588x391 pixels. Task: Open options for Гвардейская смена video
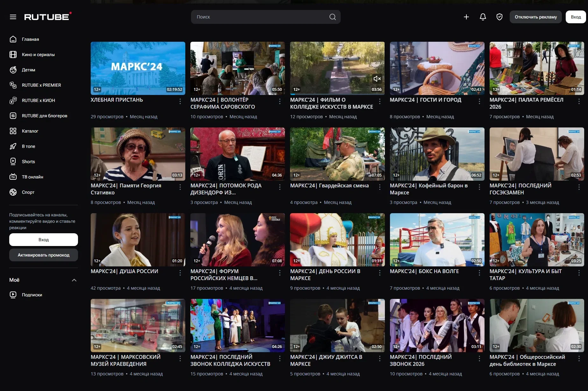pyautogui.click(x=380, y=187)
